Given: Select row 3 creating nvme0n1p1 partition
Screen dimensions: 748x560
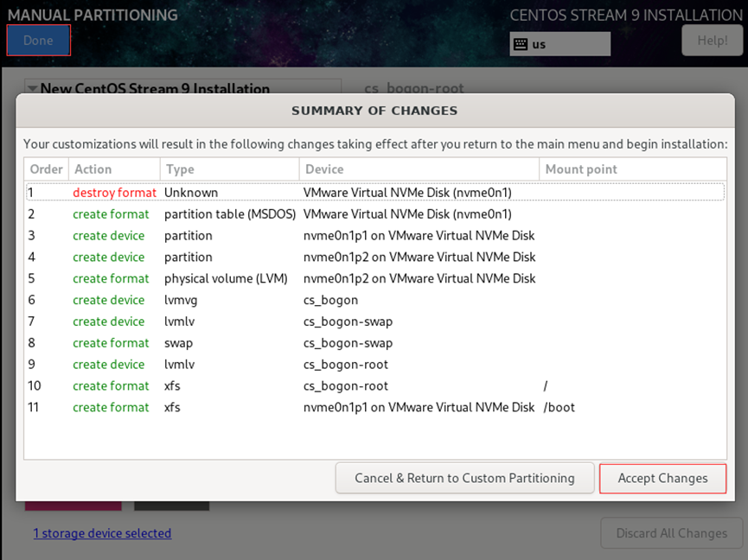Looking at the screenshot, I should coord(375,235).
